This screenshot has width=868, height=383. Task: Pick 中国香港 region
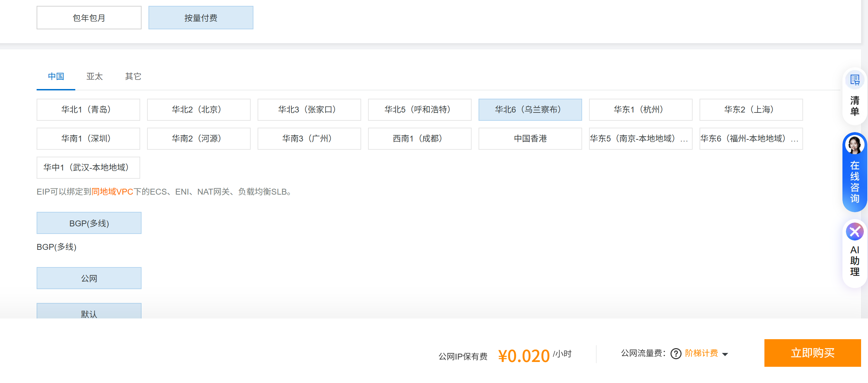pyautogui.click(x=530, y=139)
